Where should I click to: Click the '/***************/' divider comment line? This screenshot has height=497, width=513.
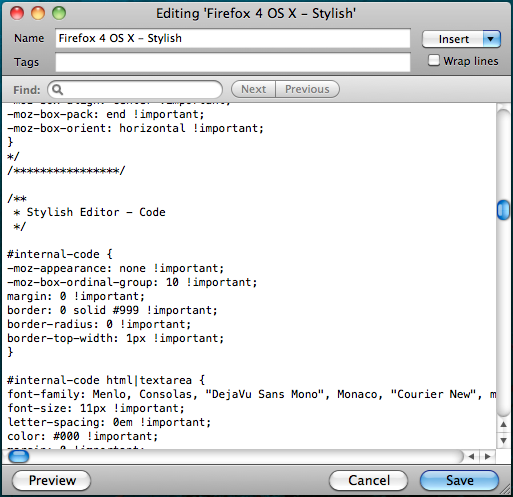coord(66,170)
